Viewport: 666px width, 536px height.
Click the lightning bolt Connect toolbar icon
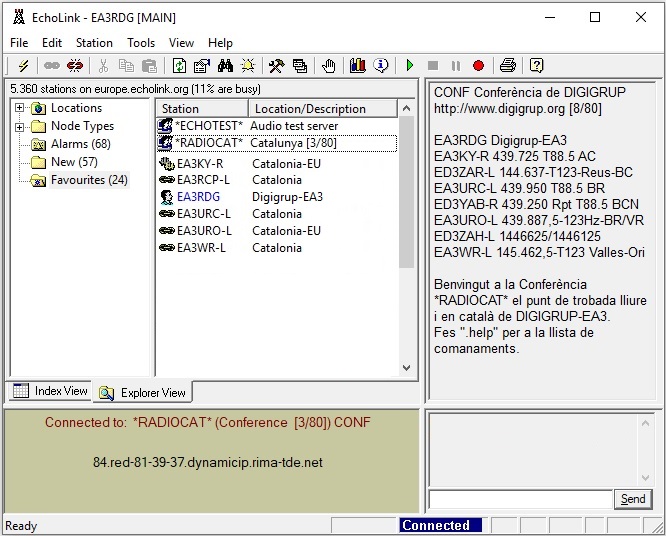(x=23, y=65)
